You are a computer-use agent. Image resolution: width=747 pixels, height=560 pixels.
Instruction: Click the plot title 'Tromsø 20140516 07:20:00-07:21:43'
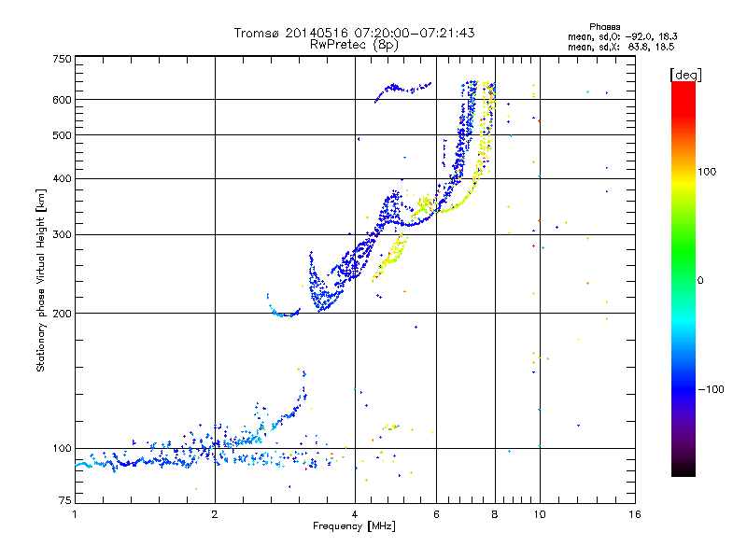(354, 33)
